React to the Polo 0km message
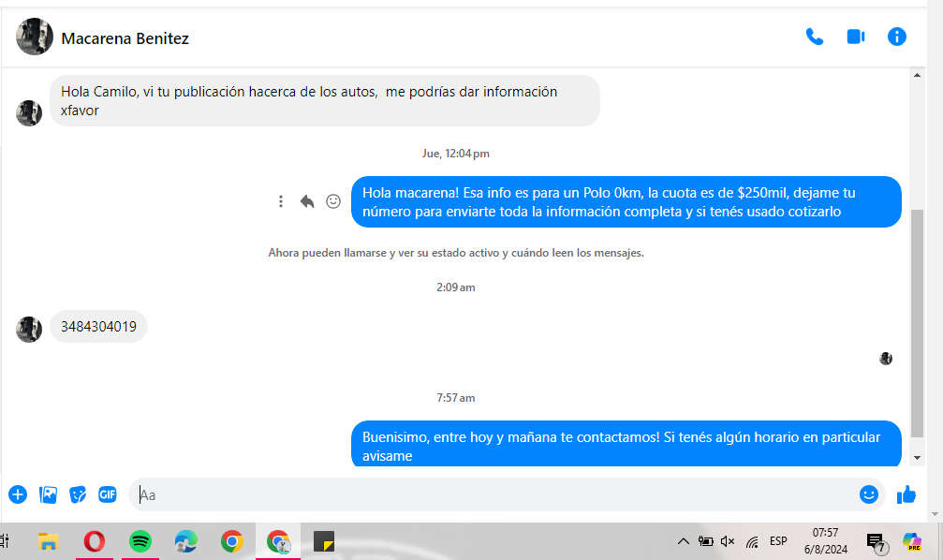 [x=333, y=201]
